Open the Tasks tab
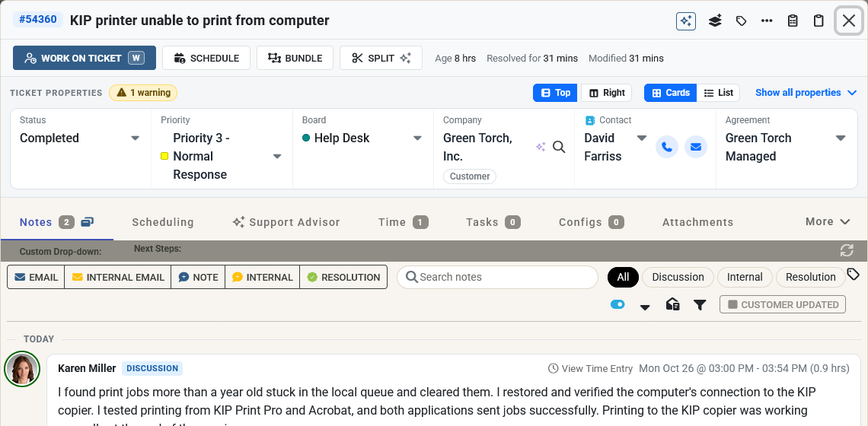The image size is (868, 426). pyautogui.click(x=493, y=222)
